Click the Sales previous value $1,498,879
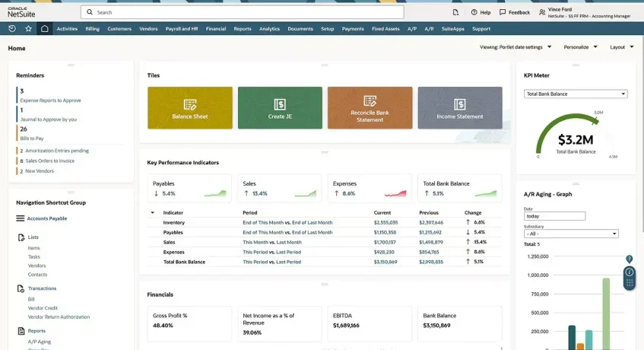Image resolution: width=644 pixels, height=350 pixels. click(x=431, y=243)
